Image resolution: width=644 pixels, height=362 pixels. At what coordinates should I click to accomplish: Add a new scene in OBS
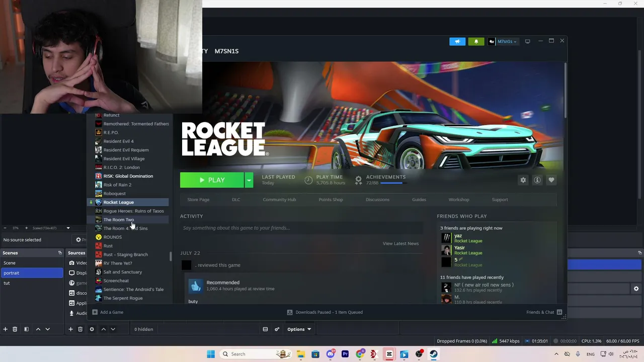pos(5,329)
